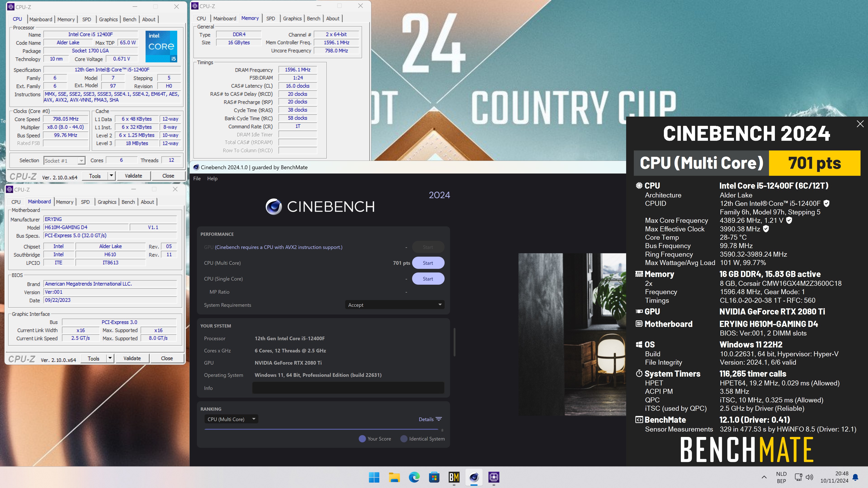Click the Details filter icon in Ranking

439,419
